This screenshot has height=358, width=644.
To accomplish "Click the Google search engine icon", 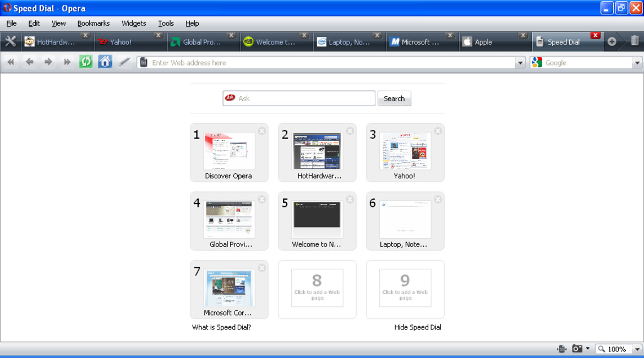I will click(x=537, y=62).
